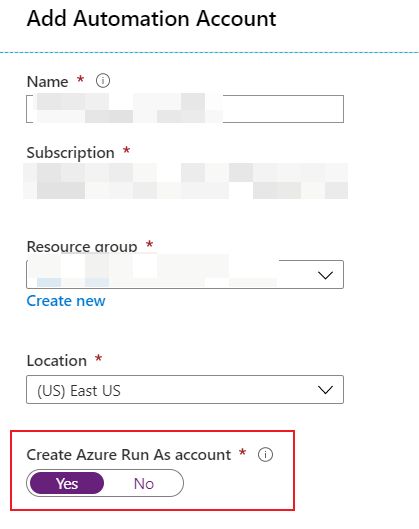Click the Subscription label
Image resolution: width=419 pixels, height=529 pixels.
point(71,153)
